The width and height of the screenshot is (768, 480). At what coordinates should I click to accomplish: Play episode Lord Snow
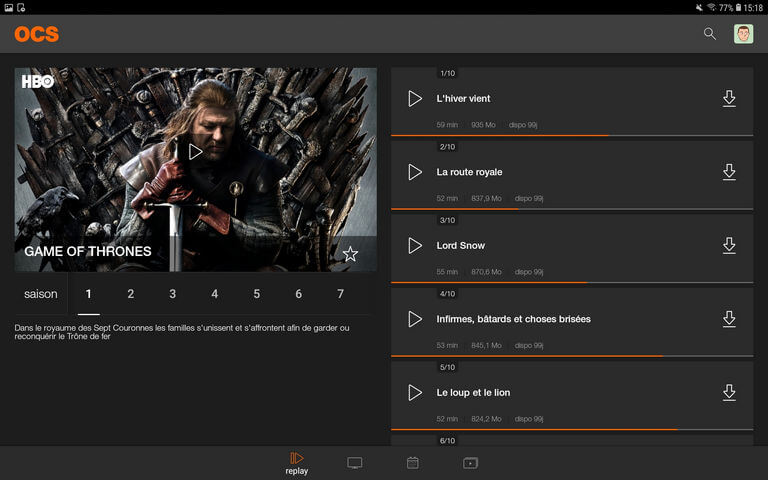415,245
